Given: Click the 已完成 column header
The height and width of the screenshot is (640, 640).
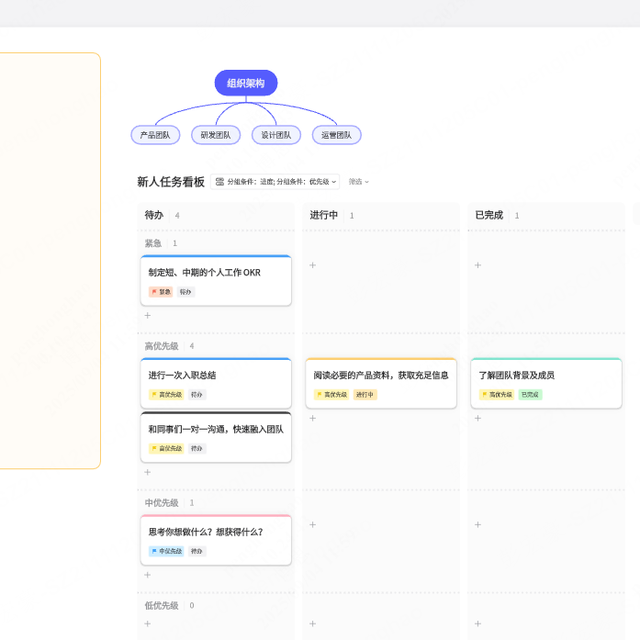Looking at the screenshot, I should point(489,215).
